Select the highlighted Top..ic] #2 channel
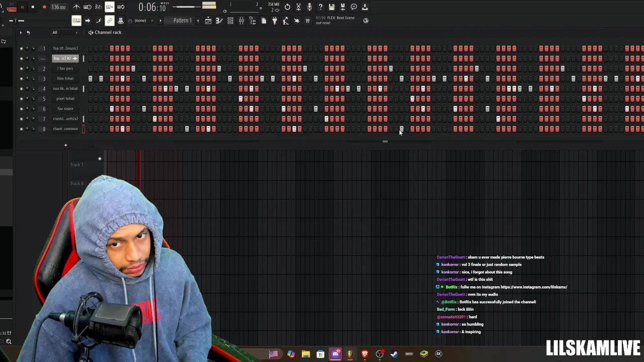 [x=65, y=58]
